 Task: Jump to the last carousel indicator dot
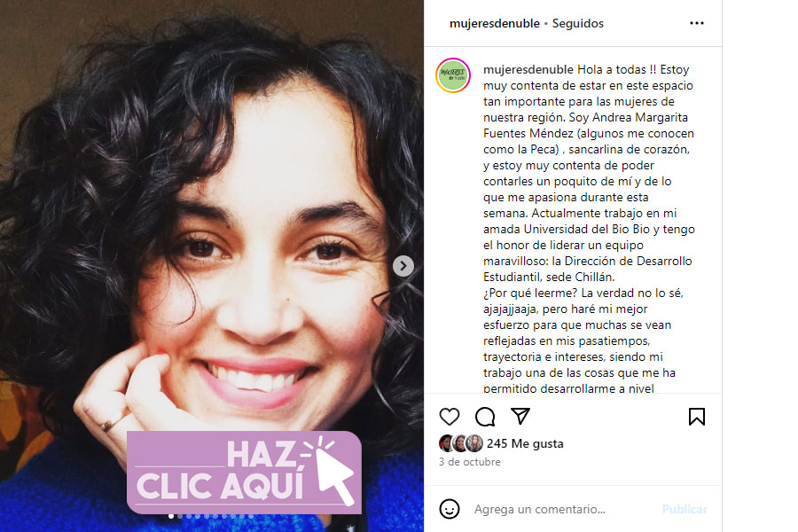click(251, 516)
